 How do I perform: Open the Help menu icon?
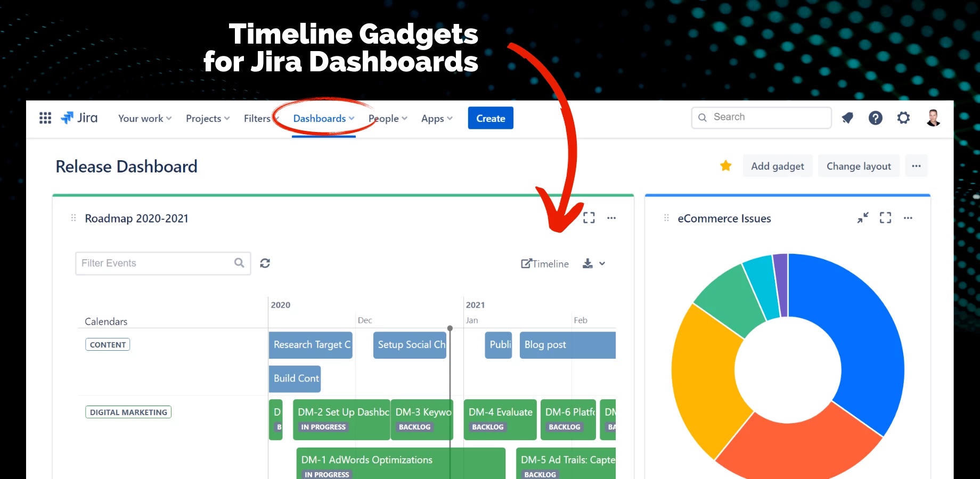876,118
